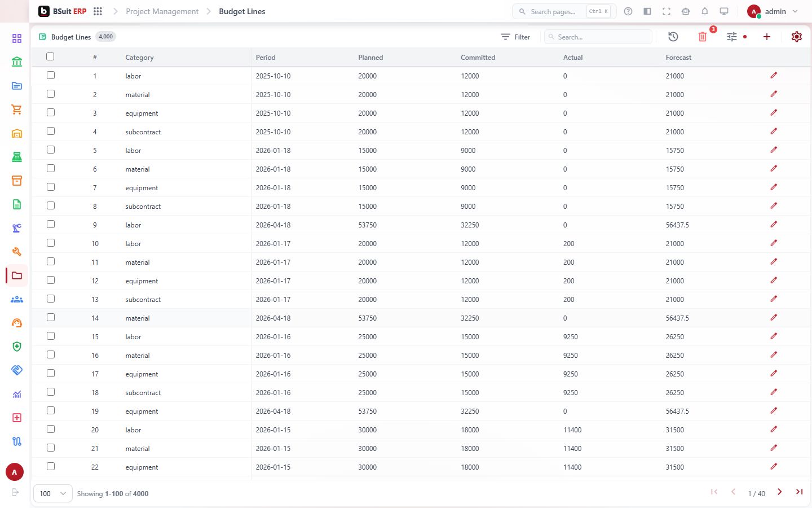
Task: Toggle the select-all checkbox in table header
Action: tap(50, 56)
